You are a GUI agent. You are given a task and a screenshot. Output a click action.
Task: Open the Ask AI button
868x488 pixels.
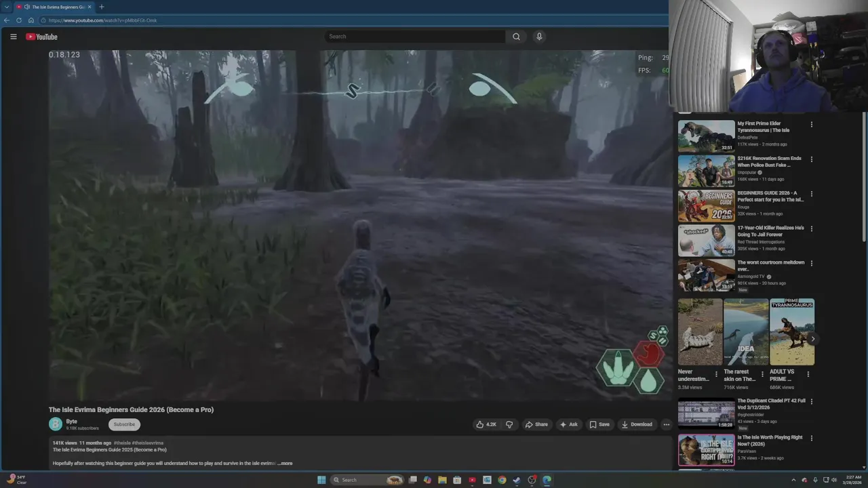click(x=568, y=424)
